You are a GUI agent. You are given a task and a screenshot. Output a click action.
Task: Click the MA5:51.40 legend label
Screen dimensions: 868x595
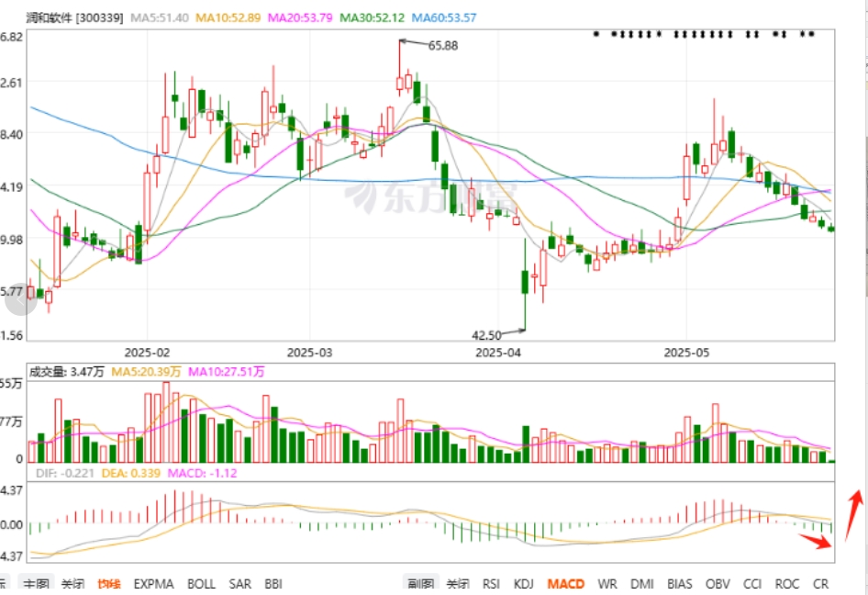tap(160, 17)
